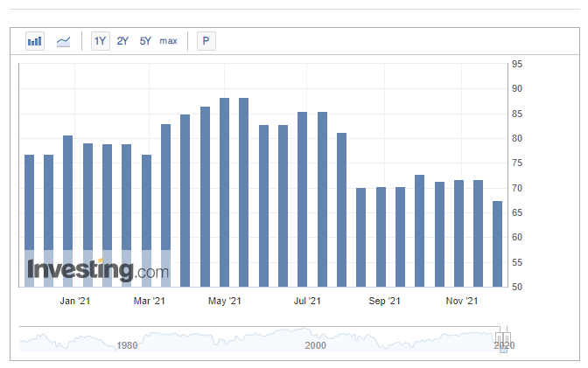Click the 2000 label in navigator timeline
588x368 pixels.
pyautogui.click(x=315, y=345)
